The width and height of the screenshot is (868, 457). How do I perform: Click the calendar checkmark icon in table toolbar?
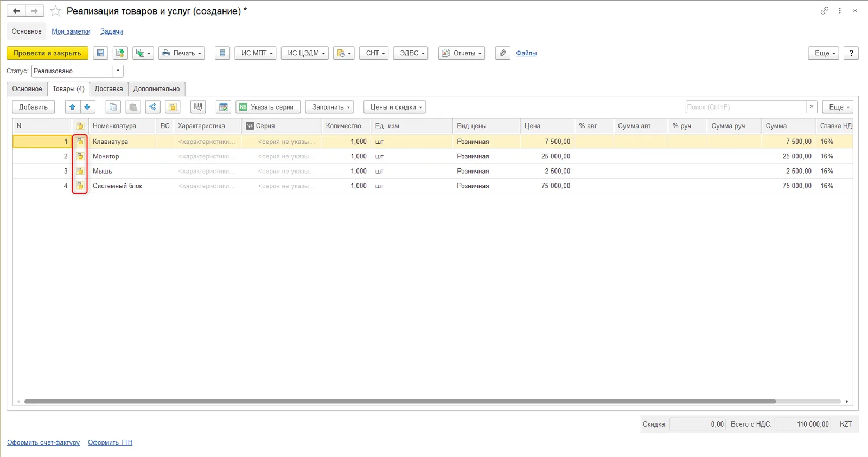point(224,107)
